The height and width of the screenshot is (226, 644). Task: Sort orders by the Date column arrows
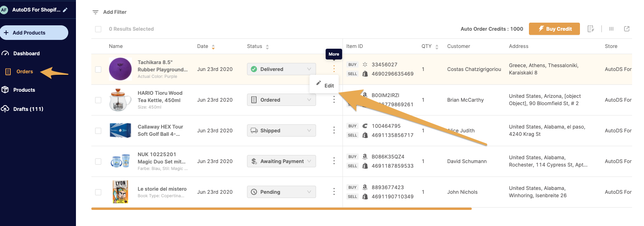coord(213,47)
